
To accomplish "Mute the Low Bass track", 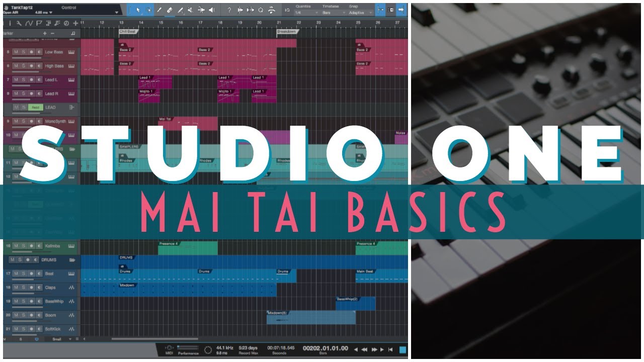I will [x=16, y=52].
